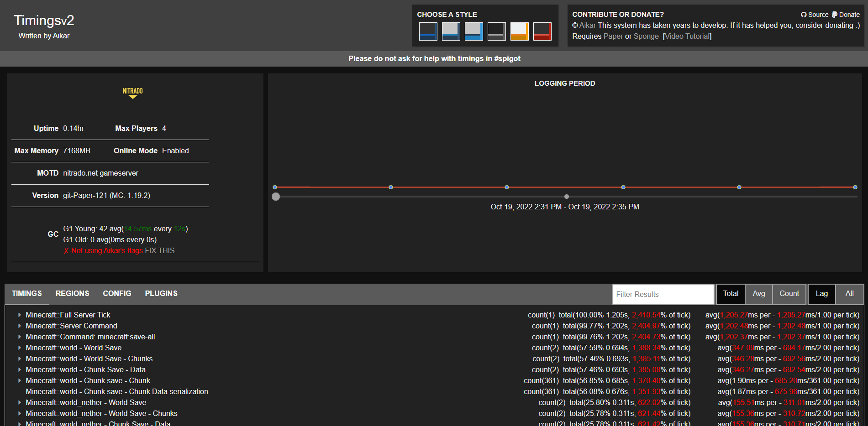Click the PayPal Donate link
The width and height of the screenshot is (868, 426).
click(846, 15)
